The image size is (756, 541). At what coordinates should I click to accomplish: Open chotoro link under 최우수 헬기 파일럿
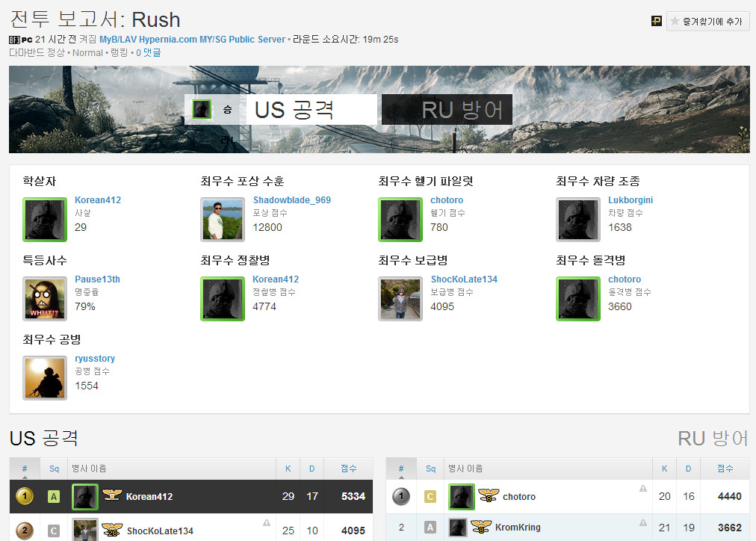coord(447,200)
